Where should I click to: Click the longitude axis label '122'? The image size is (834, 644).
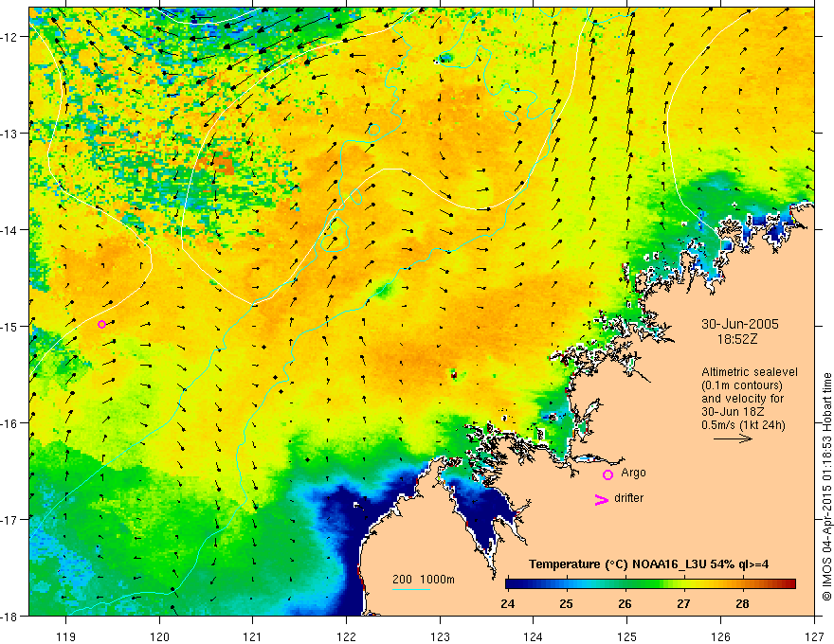tap(346, 636)
